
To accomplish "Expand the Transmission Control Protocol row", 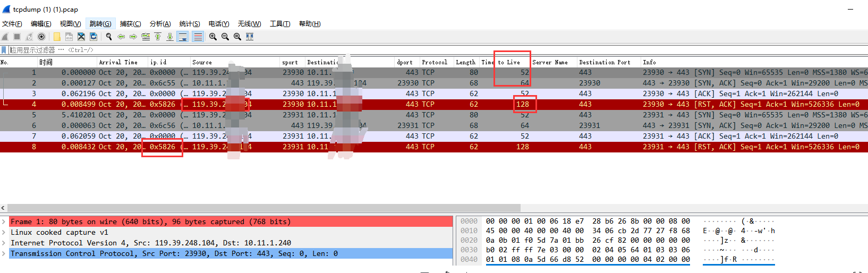I will (4, 254).
